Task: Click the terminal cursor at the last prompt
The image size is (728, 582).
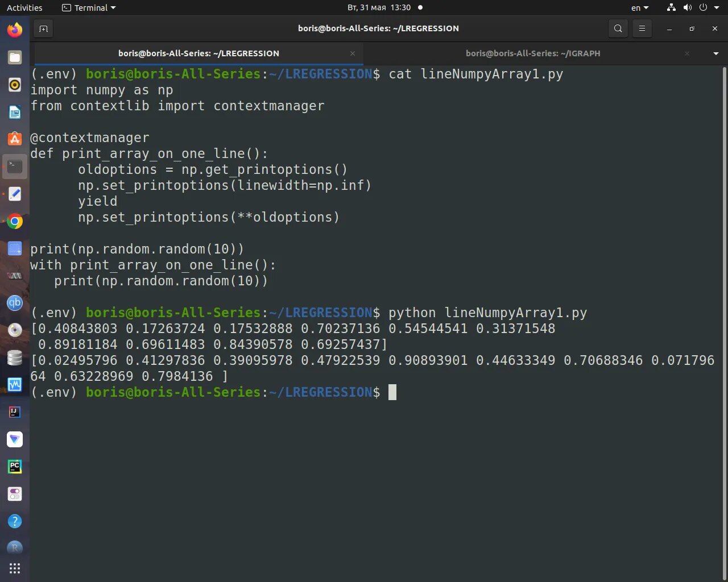Action: coord(392,392)
